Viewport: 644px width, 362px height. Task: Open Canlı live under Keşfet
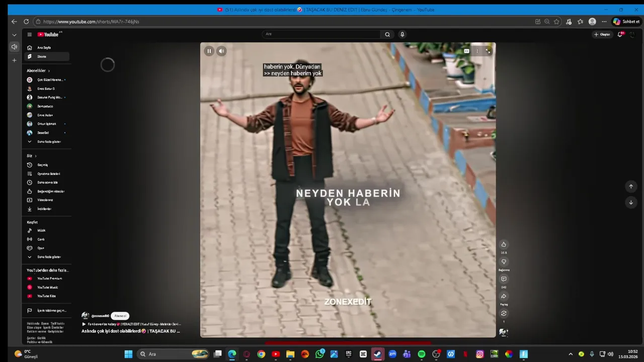(x=46, y=239)
